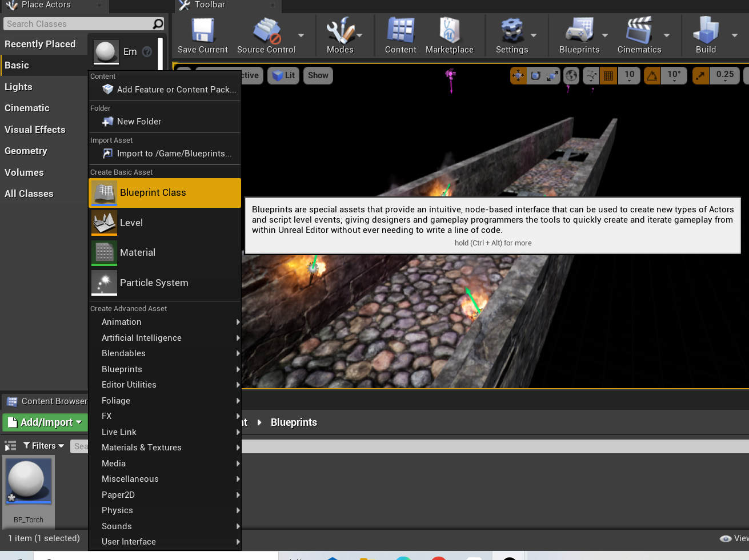Select the translate gizmo mode icon
Image resolution: width=749 pixels, height=560 pixels.
(518, 75)
